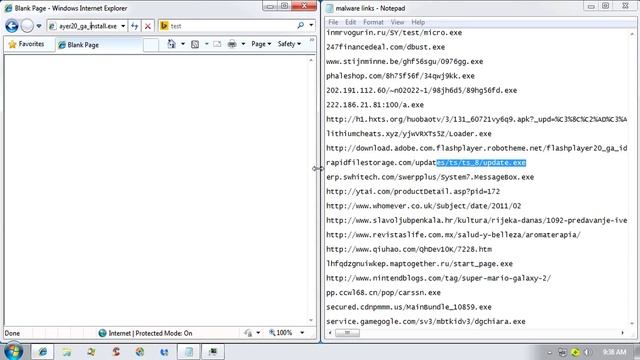Stop loading with the red X button
Screen dimensions: 640x360
[148, 26]
